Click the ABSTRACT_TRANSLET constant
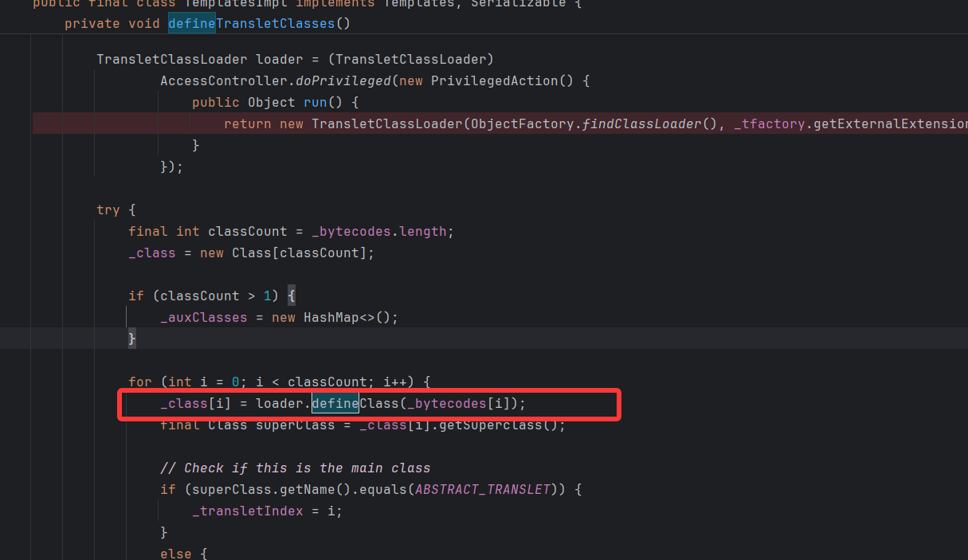This screenshot has height=560, width=968. click(483, 489)
